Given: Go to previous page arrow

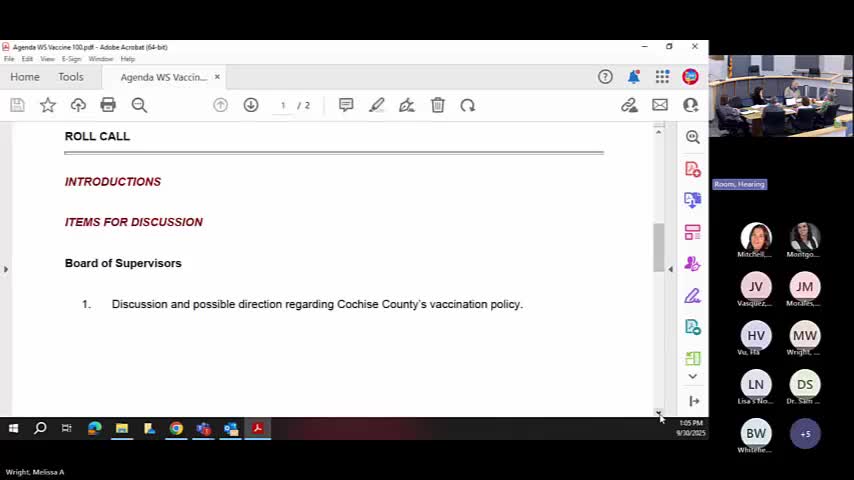Looking at the screenshot, I should 221,105.
